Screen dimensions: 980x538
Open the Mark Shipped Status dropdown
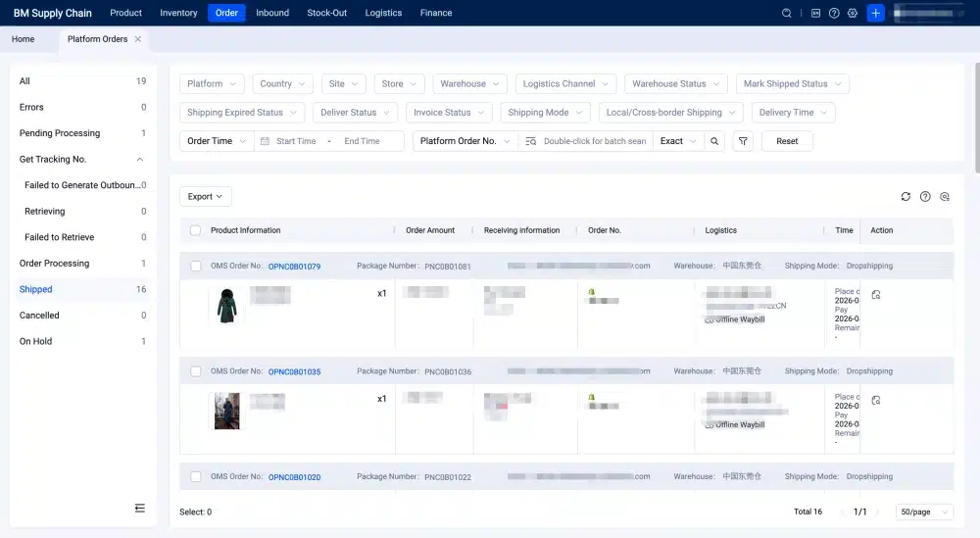point(793,83)
